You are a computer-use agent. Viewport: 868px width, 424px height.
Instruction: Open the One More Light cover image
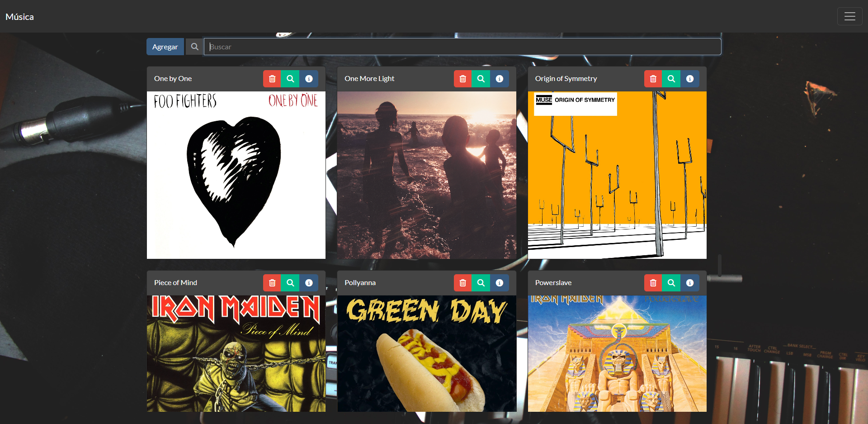(427, 175)
